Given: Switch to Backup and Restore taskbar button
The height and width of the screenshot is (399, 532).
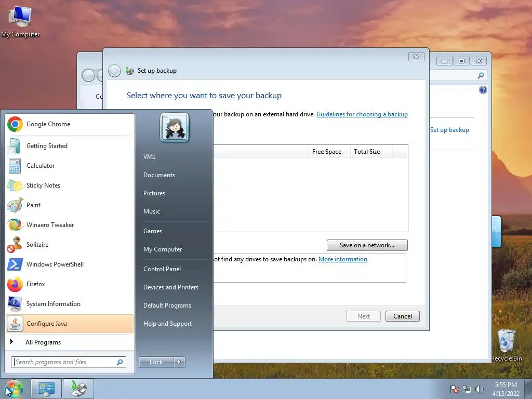Looking at the screenshot, I should tap(78, 389).
